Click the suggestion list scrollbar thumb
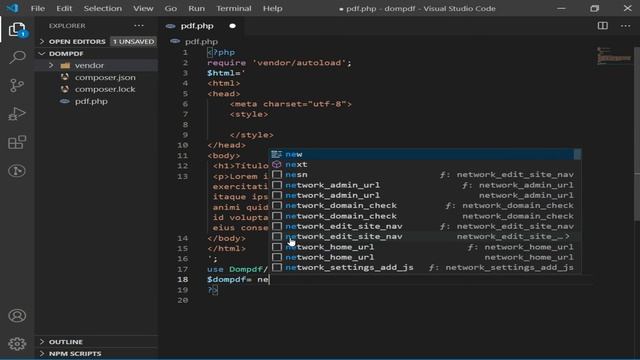The image size is (640, 360). 577,154
